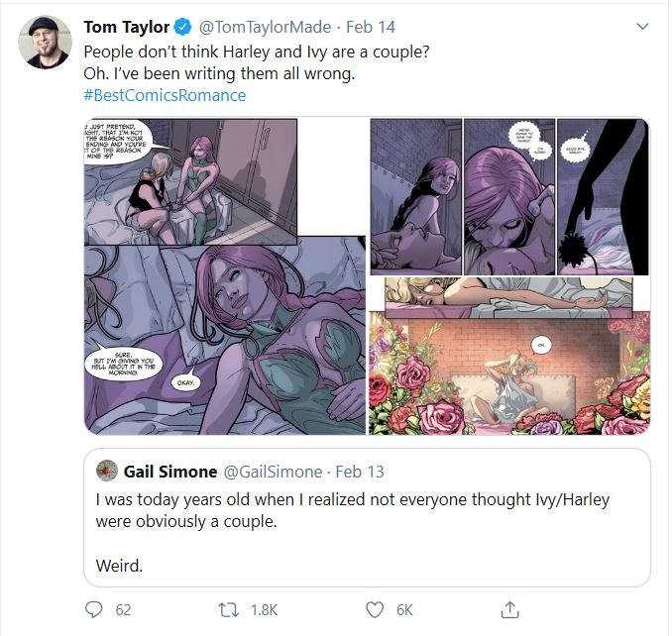
Task: Open the Tom Taylor display name
Action: point(126,26)
